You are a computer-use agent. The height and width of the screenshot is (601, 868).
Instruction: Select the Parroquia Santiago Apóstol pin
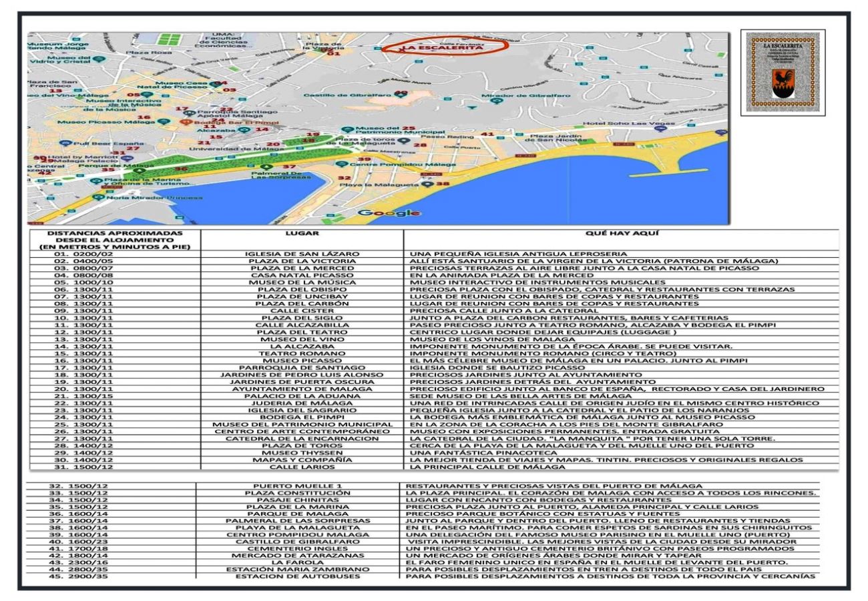click(191, 114)
